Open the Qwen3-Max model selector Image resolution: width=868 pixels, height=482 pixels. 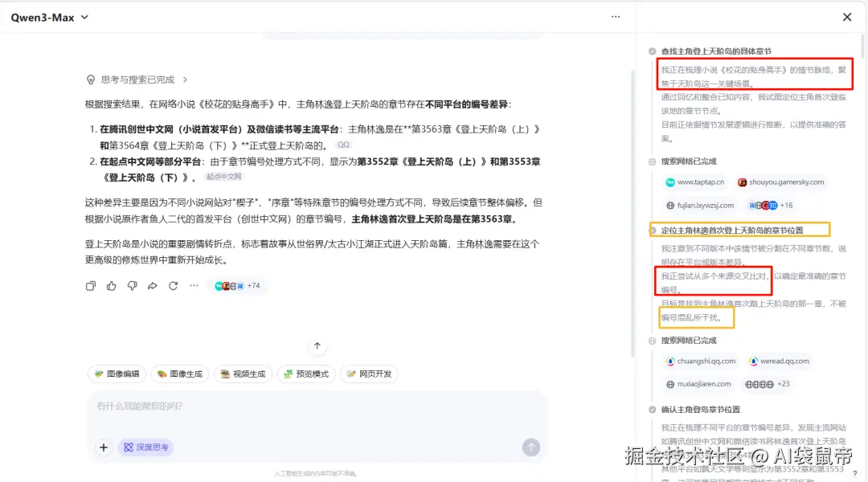pos(50,16)
